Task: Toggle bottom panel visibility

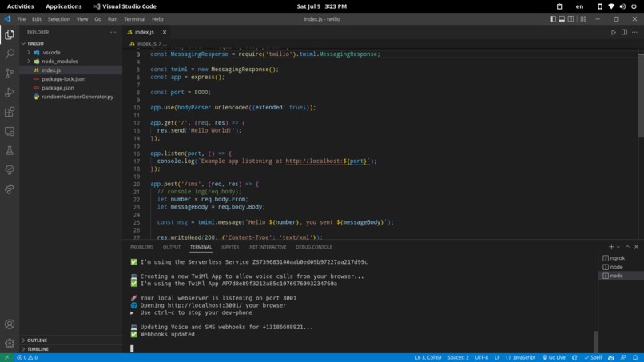Action: pos(562,19)
